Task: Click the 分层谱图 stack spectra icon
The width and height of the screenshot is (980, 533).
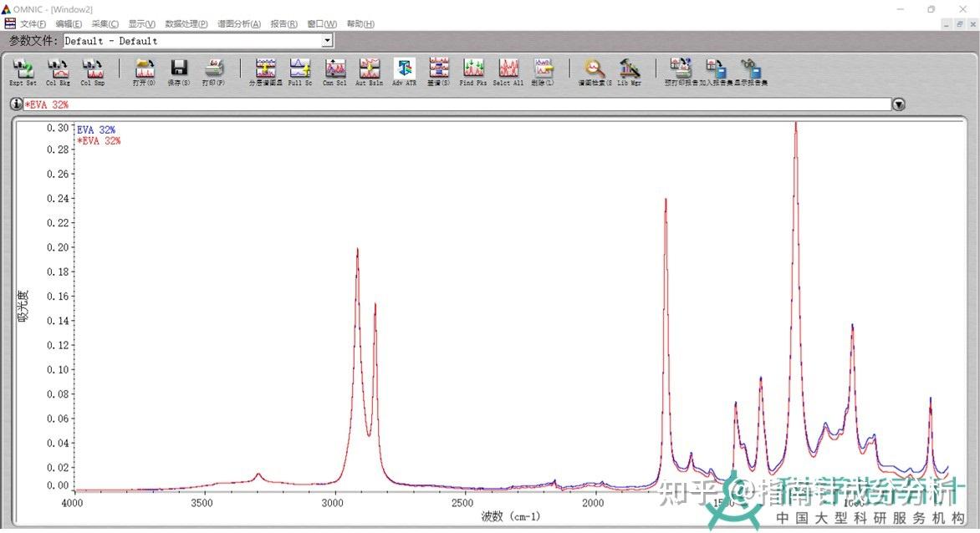Action: (266, 73)
